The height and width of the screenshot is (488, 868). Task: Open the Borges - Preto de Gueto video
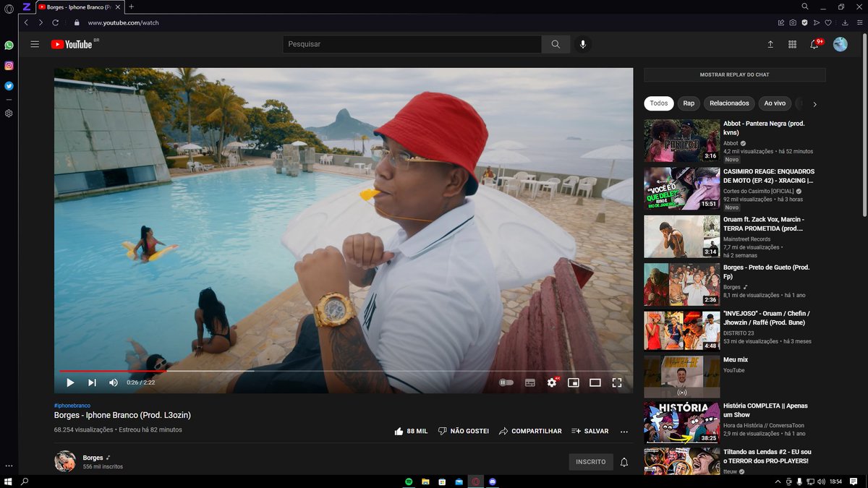pos(681,284)
